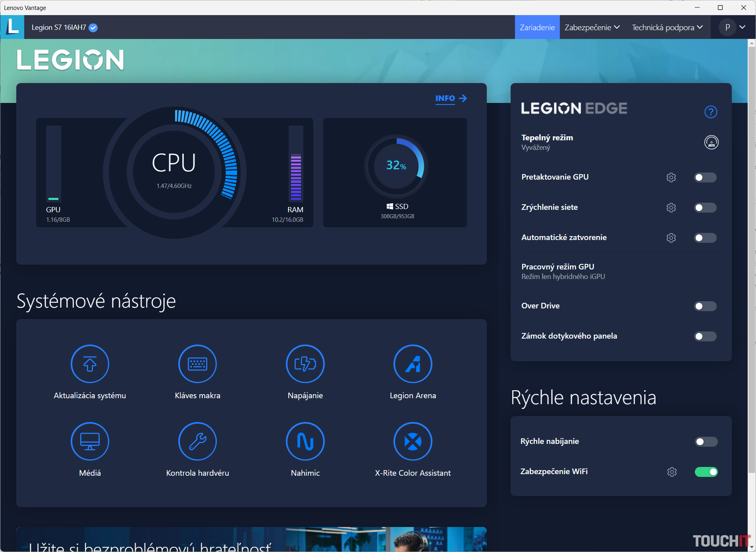Expand the Zabezpečenie dropdown menu

coord(592,27)
